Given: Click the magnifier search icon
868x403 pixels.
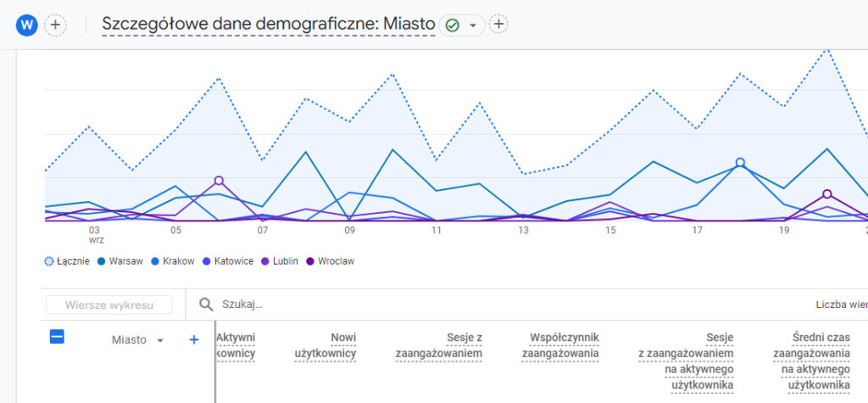Looking at the screenshot, I should [205, 304].
